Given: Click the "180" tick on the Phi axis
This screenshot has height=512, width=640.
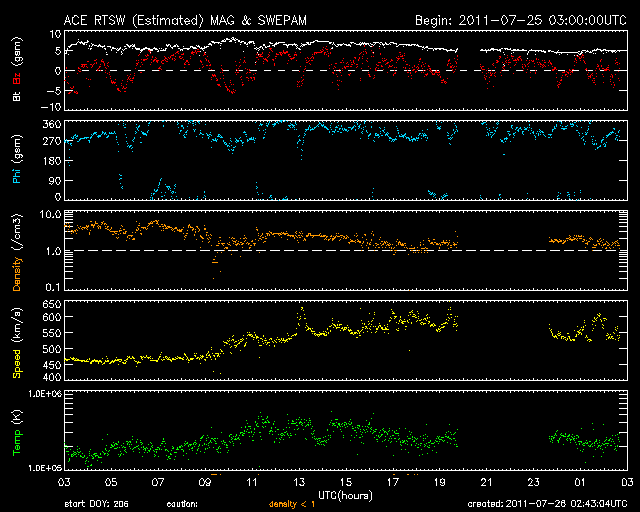Looking at the screenshot, I should pos(52,160).
